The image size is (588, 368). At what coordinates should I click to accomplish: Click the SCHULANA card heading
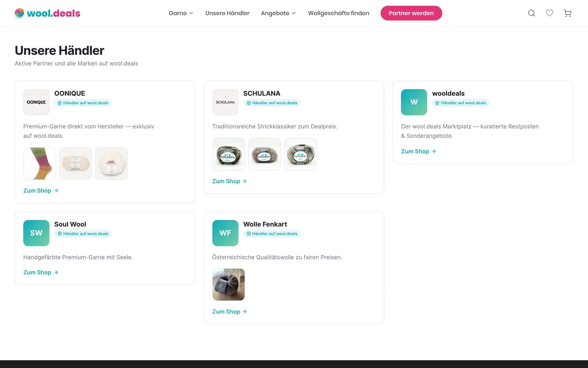(262, 93)
